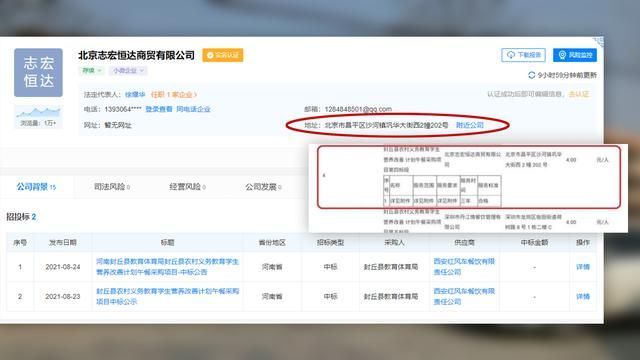Click the refresh icon next to the update time
This screenshot has height=360, width=640.
(531, 75)
